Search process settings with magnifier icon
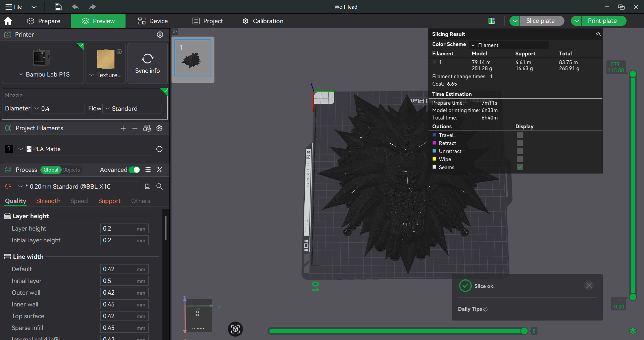 160,186
